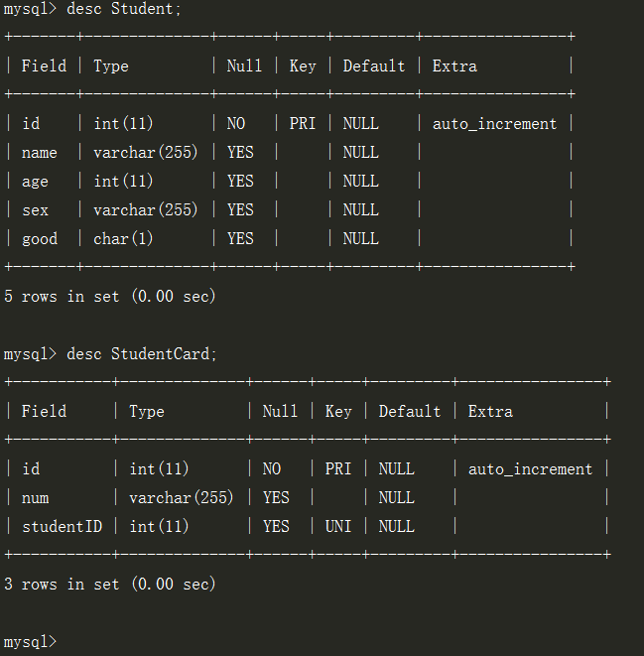Click the 'desc StudentCard;' command text
Image resolution: width=644 pixels, height=656 pixels.
(141, 354)
